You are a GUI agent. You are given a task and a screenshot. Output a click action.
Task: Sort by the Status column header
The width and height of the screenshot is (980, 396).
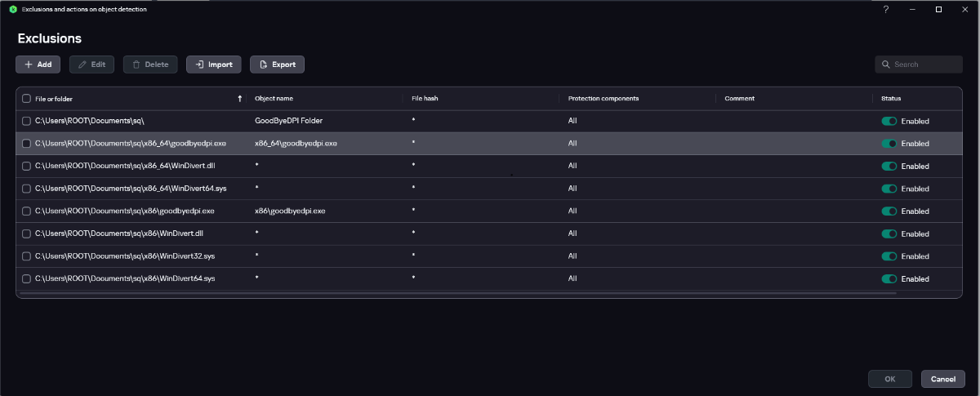pyautogui.click(x=891, y=99)
